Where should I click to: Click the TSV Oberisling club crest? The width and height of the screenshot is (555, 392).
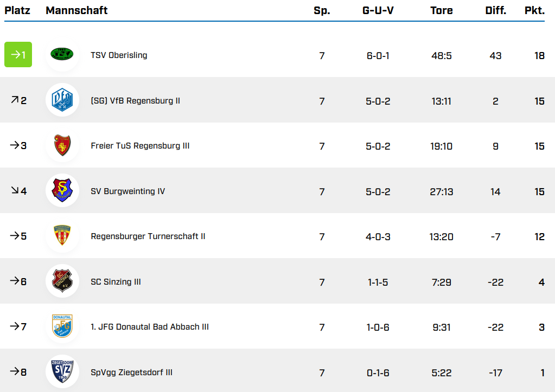pos(62,55)
